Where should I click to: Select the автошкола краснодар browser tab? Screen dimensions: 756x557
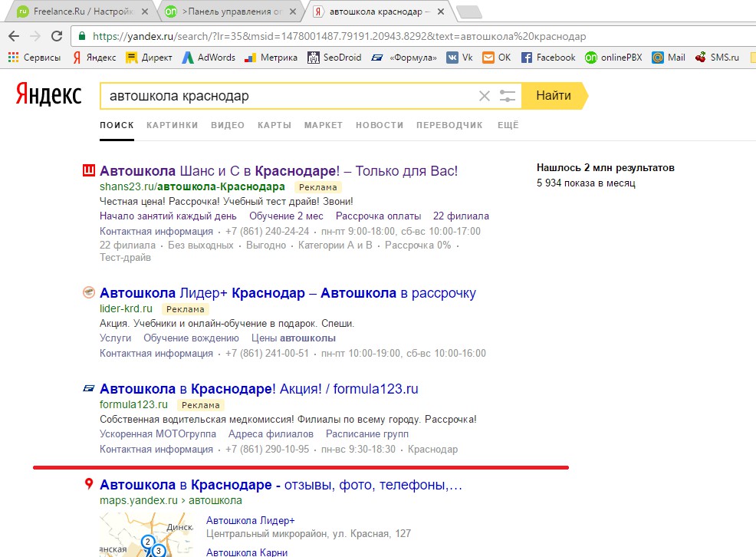click(x=377, y=12)
